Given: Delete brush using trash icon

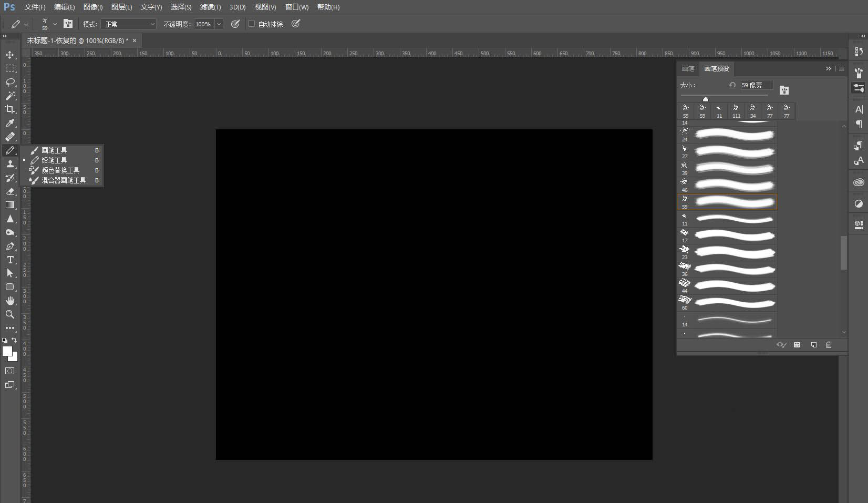Looking at the screenshot, I should 829,345.
